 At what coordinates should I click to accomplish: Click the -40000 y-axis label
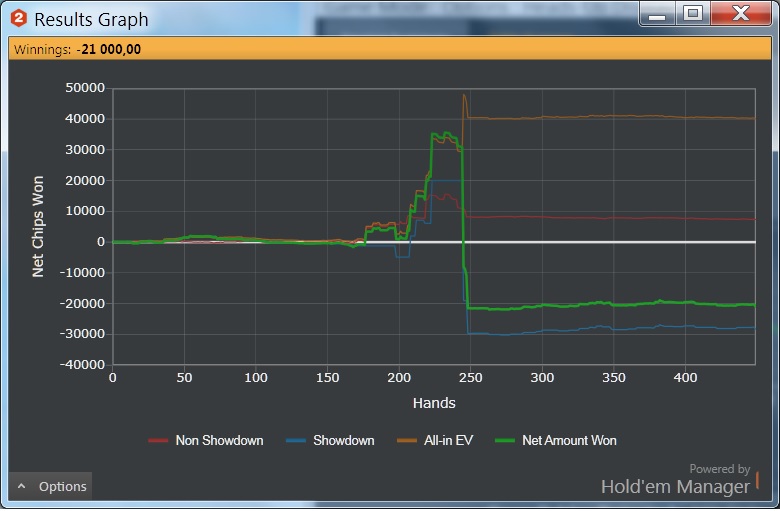point(83,365)
